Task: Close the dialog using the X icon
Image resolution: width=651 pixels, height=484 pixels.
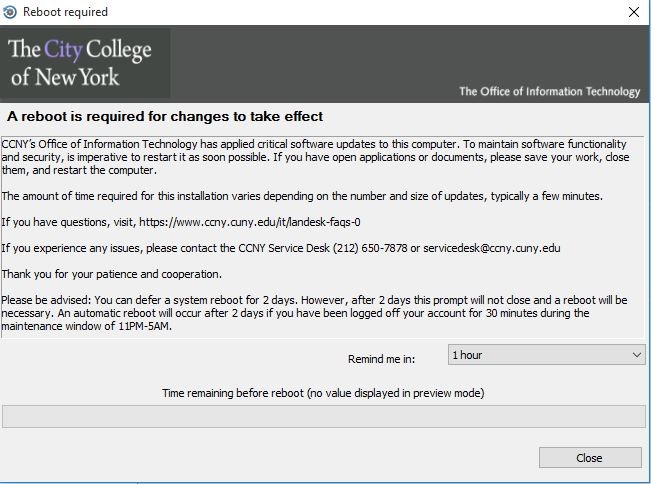Action: 634,12
